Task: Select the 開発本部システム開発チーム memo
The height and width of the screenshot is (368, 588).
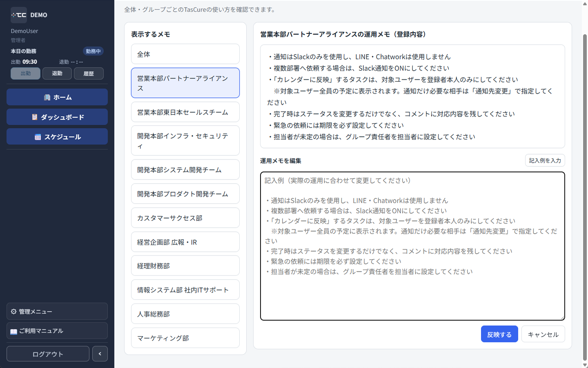Action: coord(185,170)
